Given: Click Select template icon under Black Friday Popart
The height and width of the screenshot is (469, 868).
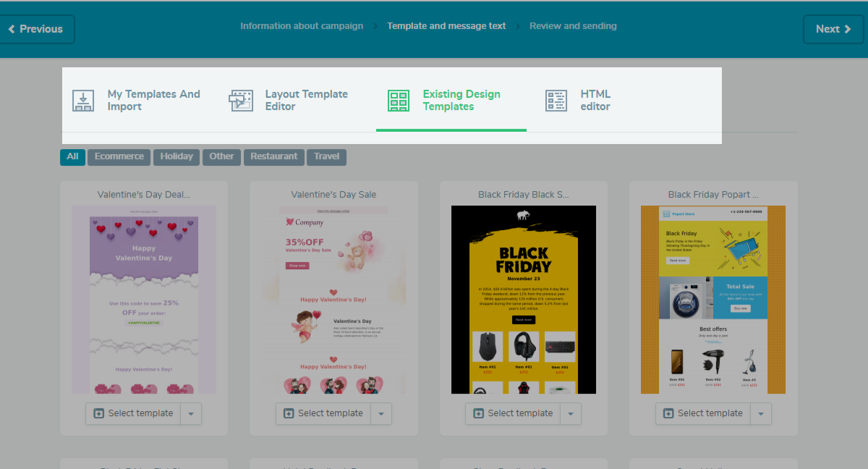Looking at the screenshot, I should tap(668, 413).
